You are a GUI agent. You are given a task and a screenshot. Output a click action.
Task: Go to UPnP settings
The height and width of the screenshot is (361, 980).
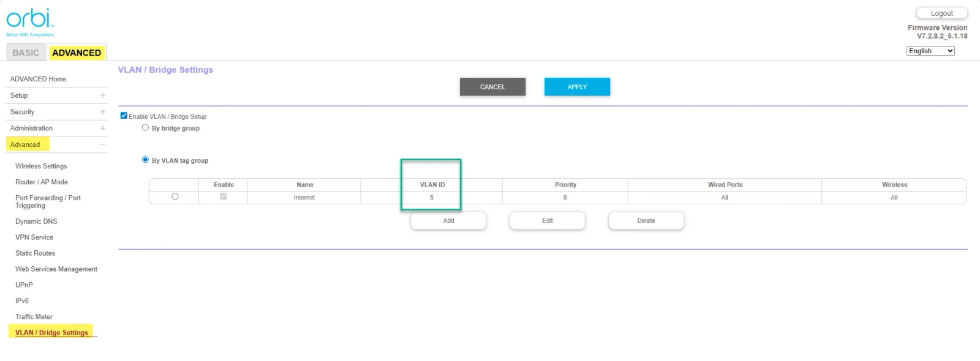[24, 285]
